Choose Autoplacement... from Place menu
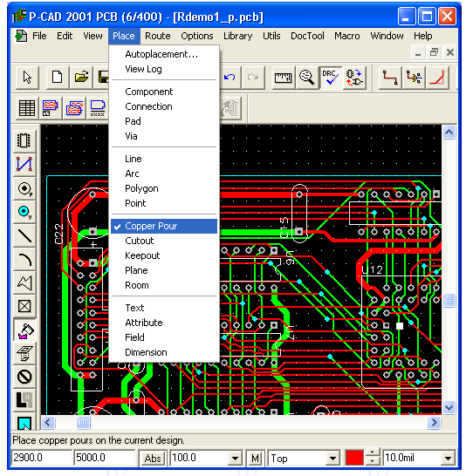This screenshot has height=476, width=466. [x=164, y=54]
